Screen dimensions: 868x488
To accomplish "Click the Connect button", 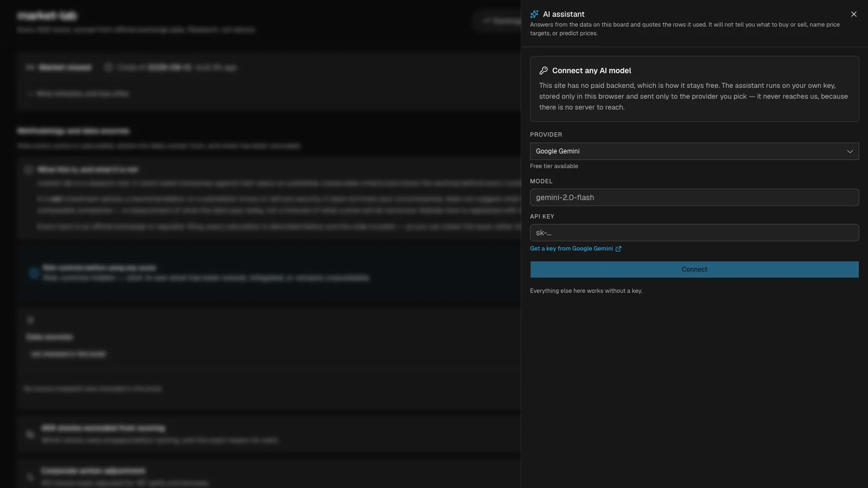I will 694,269.
